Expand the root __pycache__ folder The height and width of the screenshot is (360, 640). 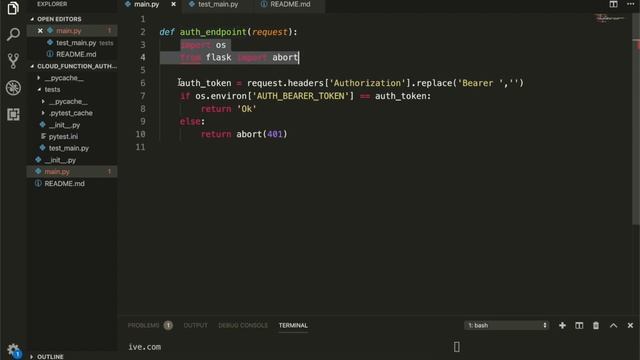click(x=64, y=78)
